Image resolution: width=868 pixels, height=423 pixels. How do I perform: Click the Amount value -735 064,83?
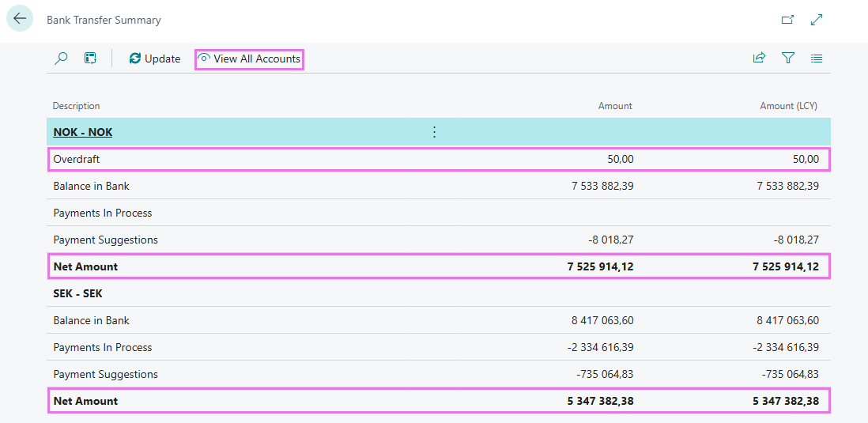pyautogui.click(x=605, y=374)
